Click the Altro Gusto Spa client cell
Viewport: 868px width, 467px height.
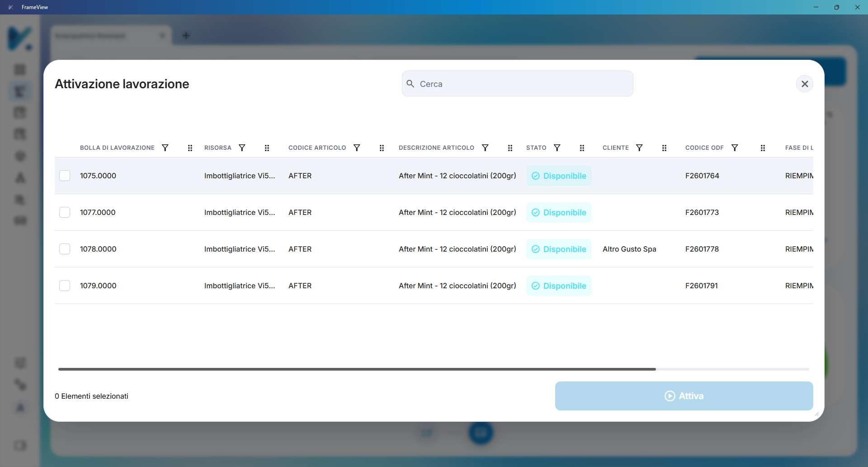click(x=629, y=249)
